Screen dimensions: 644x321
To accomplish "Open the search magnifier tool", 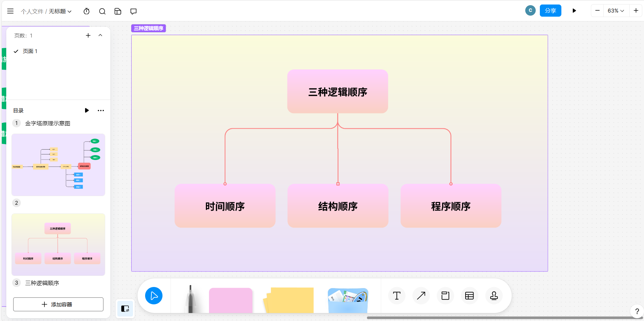I will (x=102, y=11).
